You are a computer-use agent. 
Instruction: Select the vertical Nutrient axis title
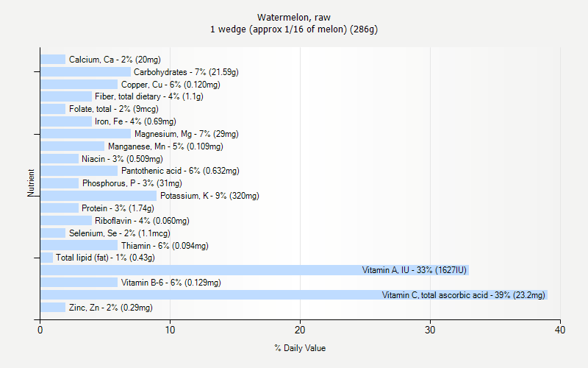click(31, 183)
